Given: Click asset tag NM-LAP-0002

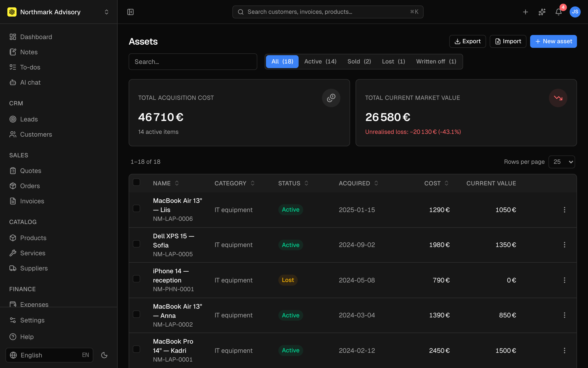Looking at the screenshot, I should click(173, 325).
